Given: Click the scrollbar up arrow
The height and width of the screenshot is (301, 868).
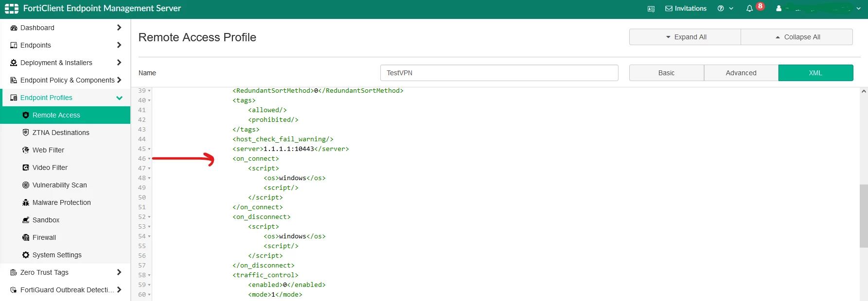Looking at the screenshot, I should [x=864, y=91].
